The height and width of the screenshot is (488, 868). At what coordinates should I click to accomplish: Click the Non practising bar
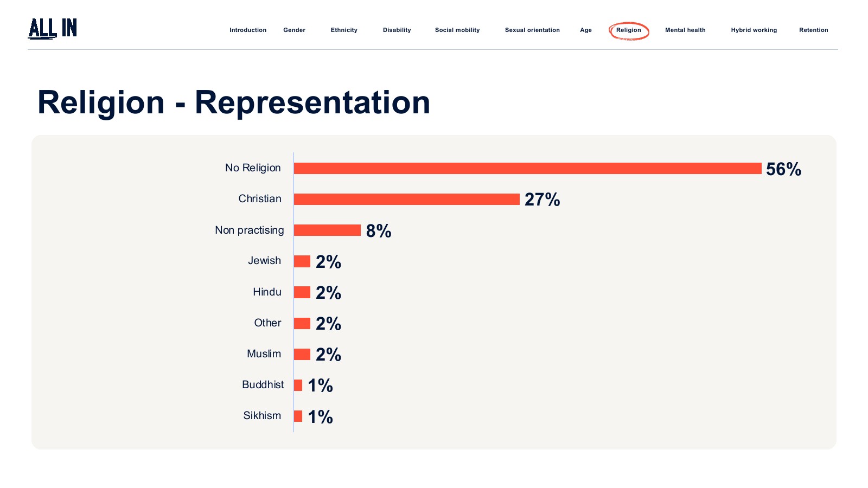[327, 230]
